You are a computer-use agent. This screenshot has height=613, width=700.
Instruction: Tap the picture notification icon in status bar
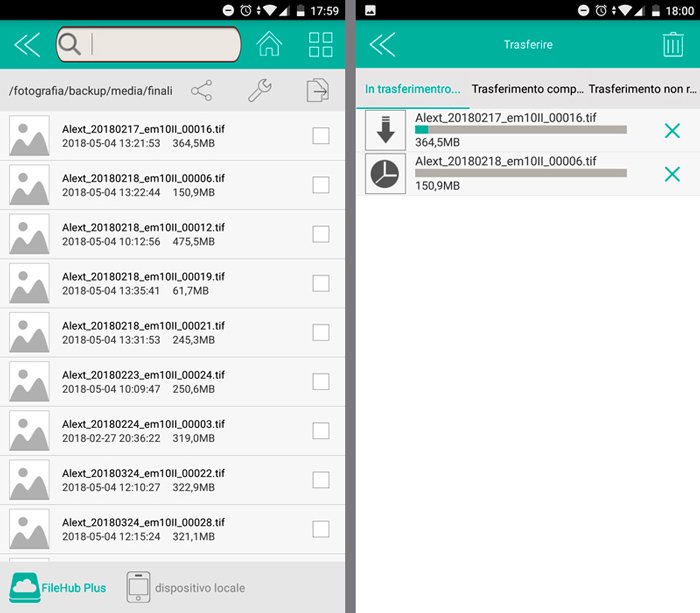pos(370,10)
